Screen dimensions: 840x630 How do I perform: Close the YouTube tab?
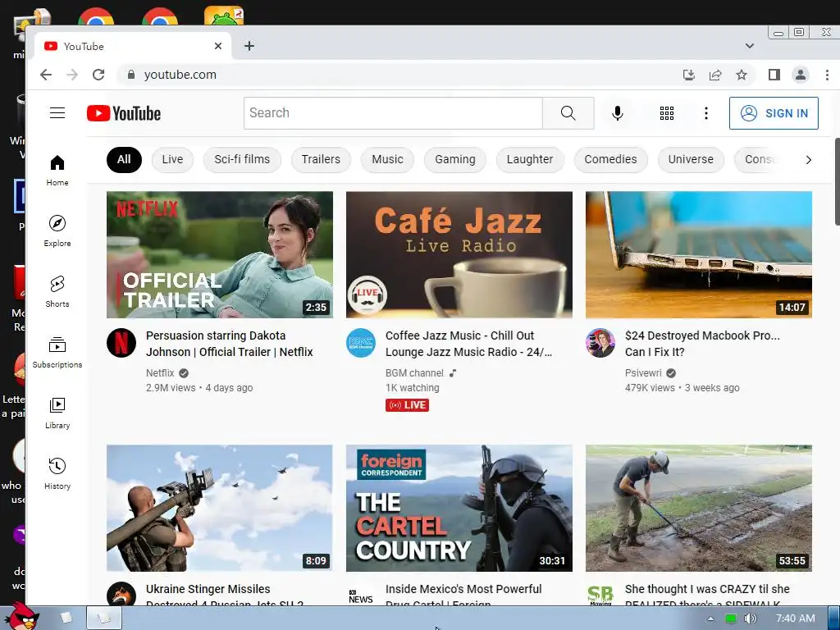218,46
